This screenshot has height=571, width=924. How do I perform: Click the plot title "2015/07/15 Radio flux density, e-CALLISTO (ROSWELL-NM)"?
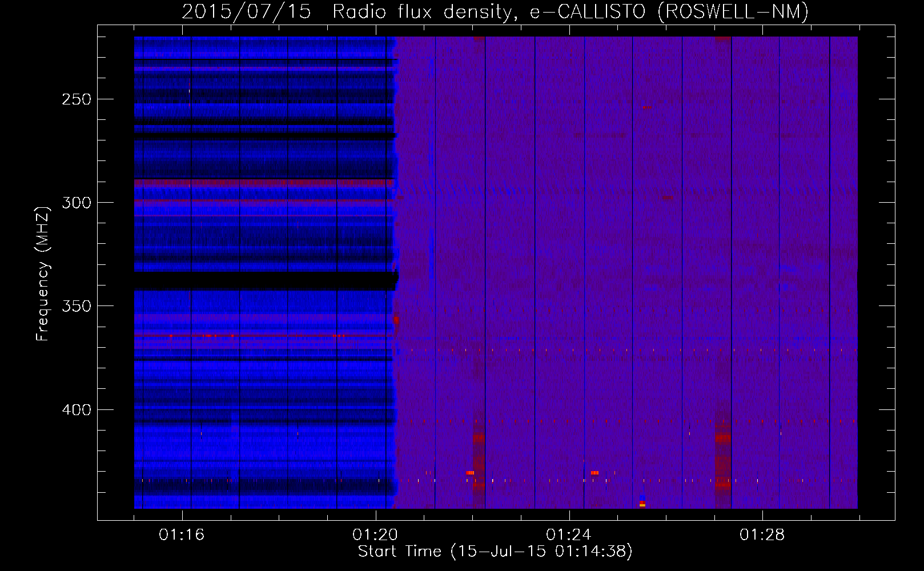pos(495,11)
